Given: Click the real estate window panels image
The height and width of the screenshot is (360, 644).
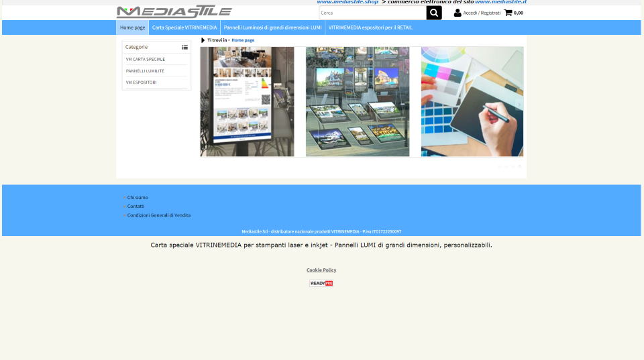Looking at the screenshot, I should (x=358, y=101).
